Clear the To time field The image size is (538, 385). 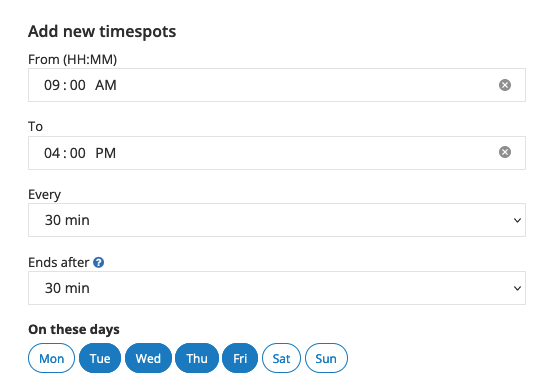pyautogui.click(x=504, y=152)
